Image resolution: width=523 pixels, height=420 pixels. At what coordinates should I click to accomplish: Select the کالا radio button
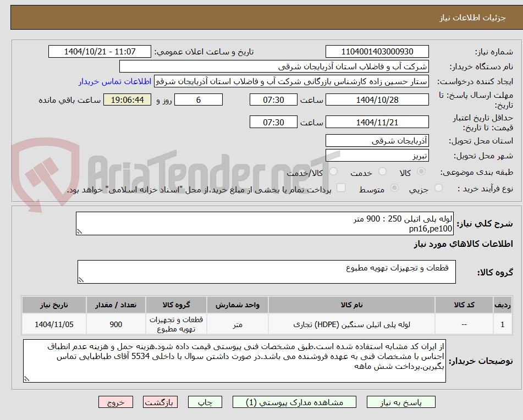(420, 172)
